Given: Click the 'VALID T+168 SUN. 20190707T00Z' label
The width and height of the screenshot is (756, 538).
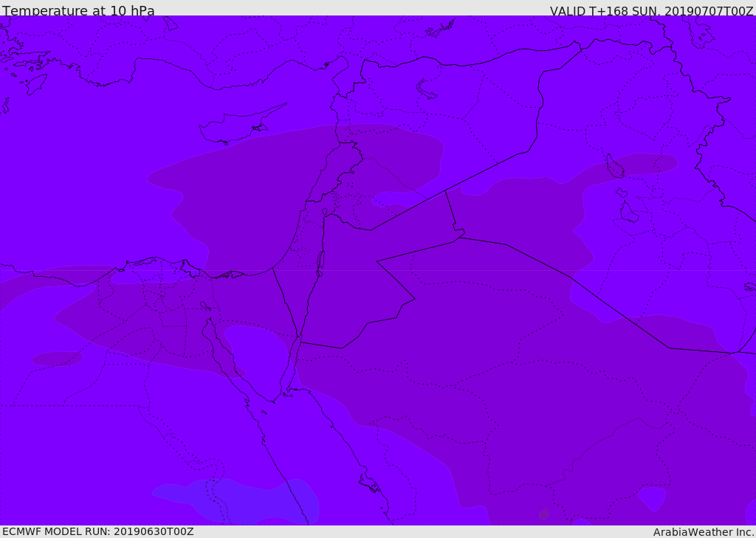Looking at the screenshot, I should click(x=651, y=10).
